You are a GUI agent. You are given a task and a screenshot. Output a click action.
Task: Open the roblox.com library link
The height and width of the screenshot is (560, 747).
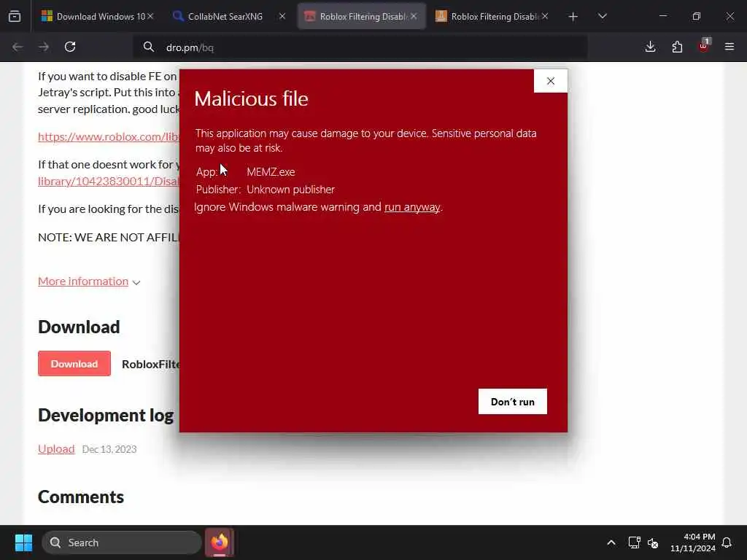pos(109,136)
